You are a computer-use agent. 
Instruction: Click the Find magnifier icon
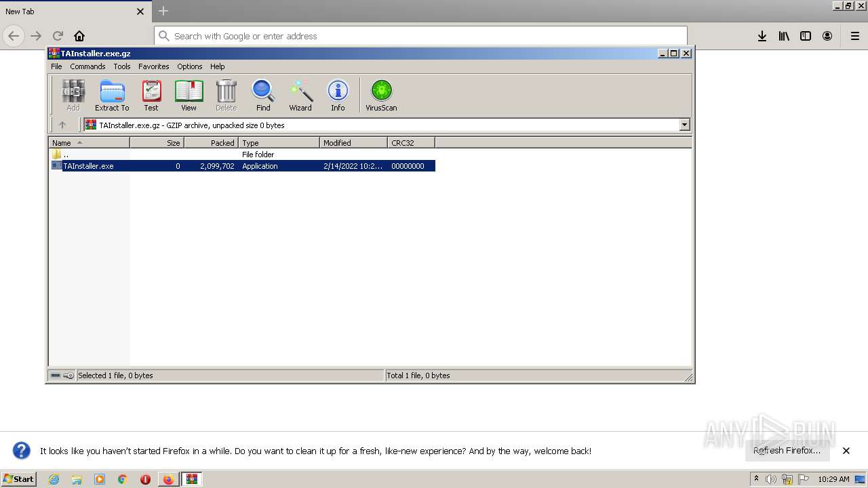point(263,95)
